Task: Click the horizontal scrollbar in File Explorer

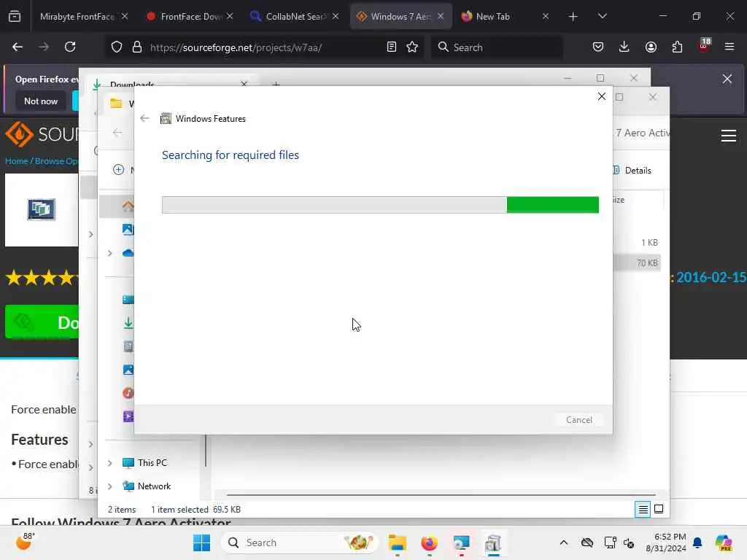Action: click(441, 495)
